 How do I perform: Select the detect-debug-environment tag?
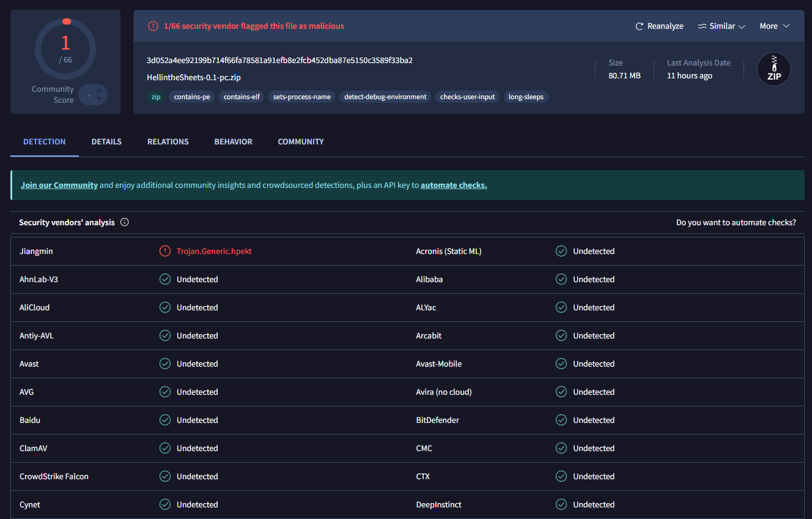[x=385, y=97]
